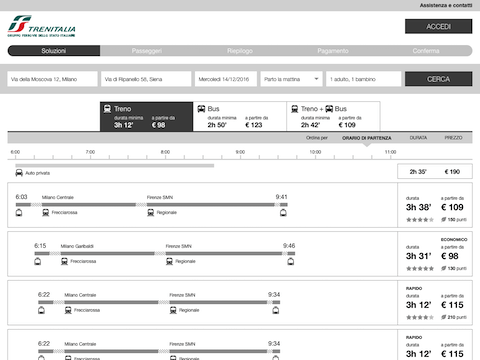Click the 10:00 timeline marker
Screen dimensions: 480x360
[315, 152]
